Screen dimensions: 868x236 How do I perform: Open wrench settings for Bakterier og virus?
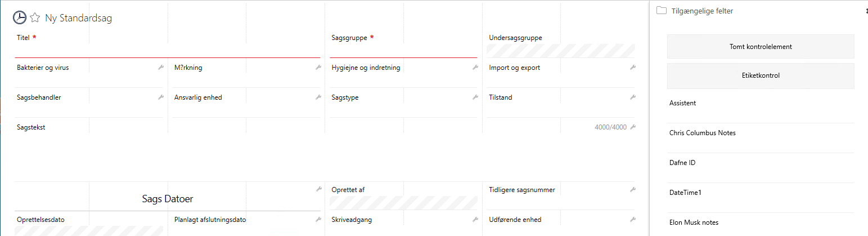pos(160,68)
